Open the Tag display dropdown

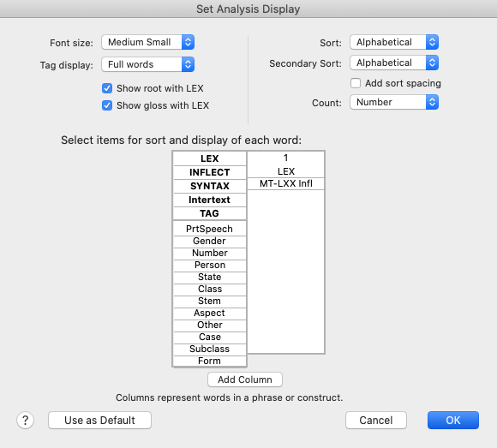[x=147, y=64]
